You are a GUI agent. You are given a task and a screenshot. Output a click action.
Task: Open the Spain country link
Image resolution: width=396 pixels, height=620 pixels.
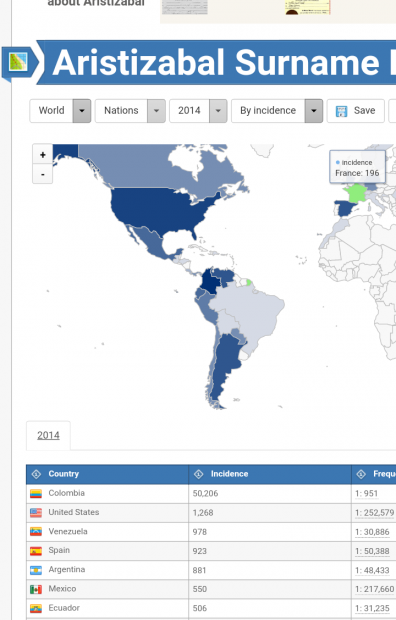59,550
